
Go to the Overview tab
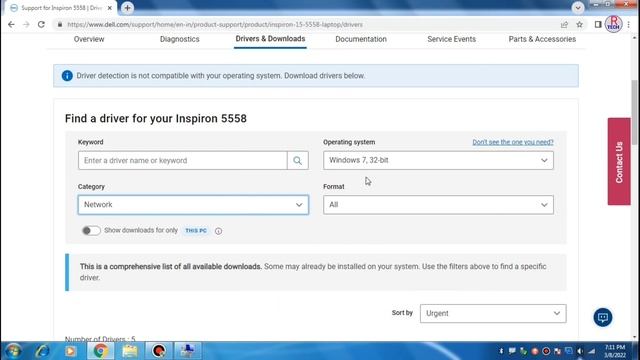(x=89, y=39)
